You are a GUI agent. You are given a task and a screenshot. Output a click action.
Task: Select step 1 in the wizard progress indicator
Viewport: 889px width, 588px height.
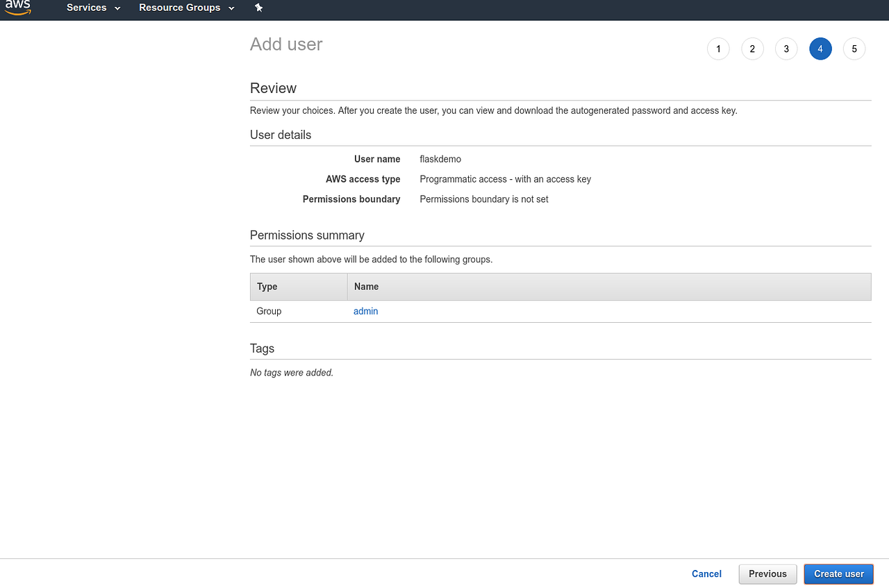pos(718,49)
